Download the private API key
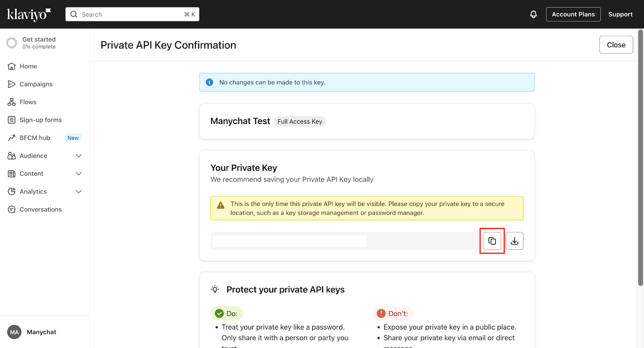 pos(514,241)
